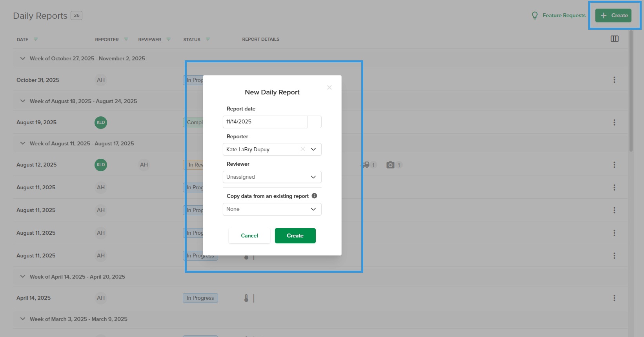Collapse the Week of October 27, 2025 group
This screenshot has width=644, height=337.
23,58
